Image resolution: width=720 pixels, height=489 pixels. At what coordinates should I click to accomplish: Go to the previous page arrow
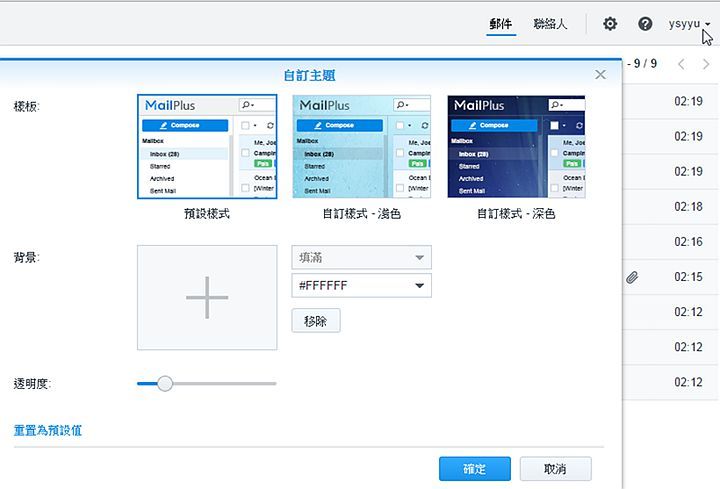[x=682, y=64]
